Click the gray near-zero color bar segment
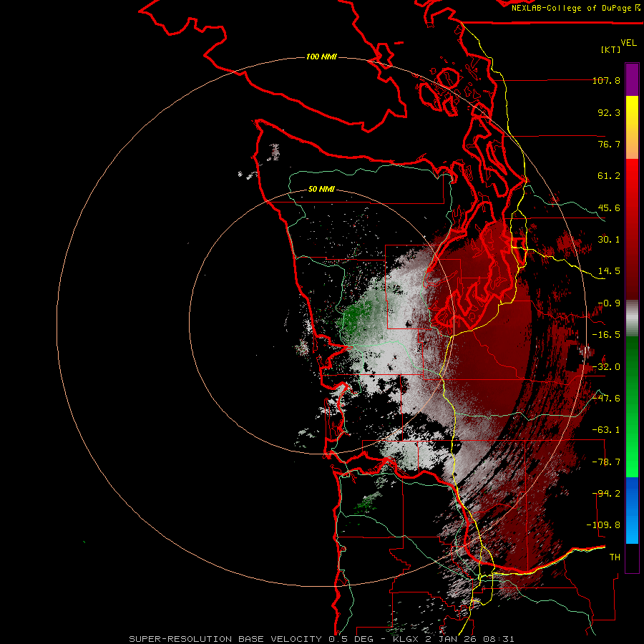644x644 pixels. (632, 318)
